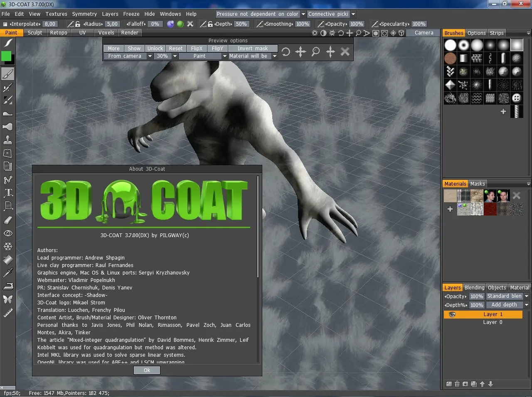This screenshot has width=532, height=397.
Task: Create new layer icon at Layers bottom
Action: pos(449,384)
